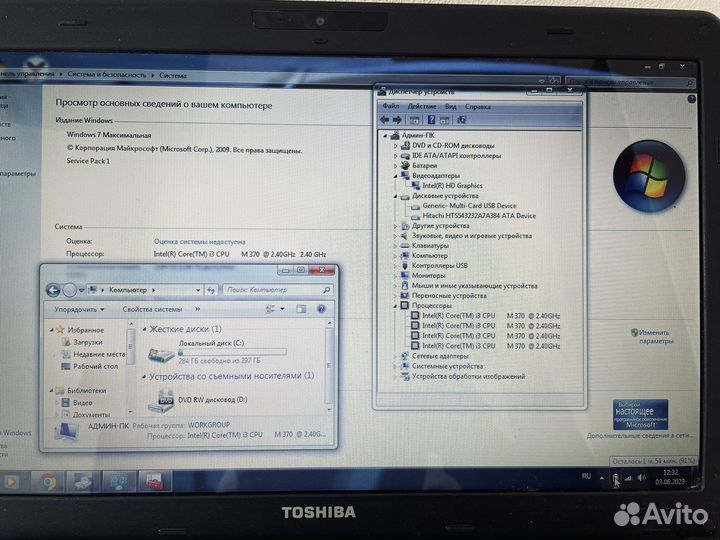Open Недавние места in navigation pane
The width and height of the screenshot is (720, 540).
(x=99, y=354)
